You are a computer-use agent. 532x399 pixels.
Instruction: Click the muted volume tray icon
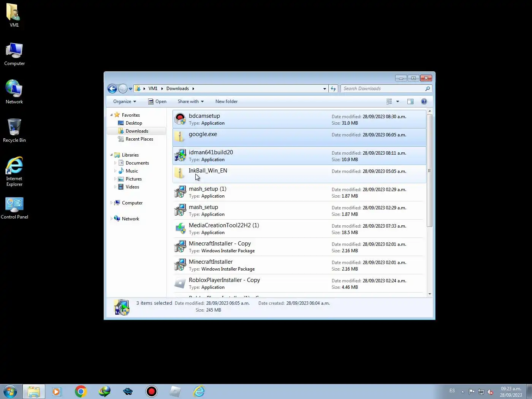click(490, 392)
